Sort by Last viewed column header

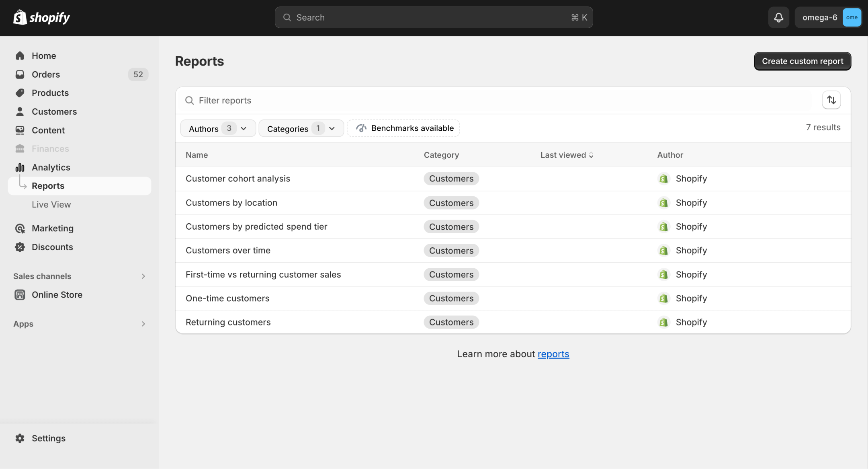(x=567, y=155)
